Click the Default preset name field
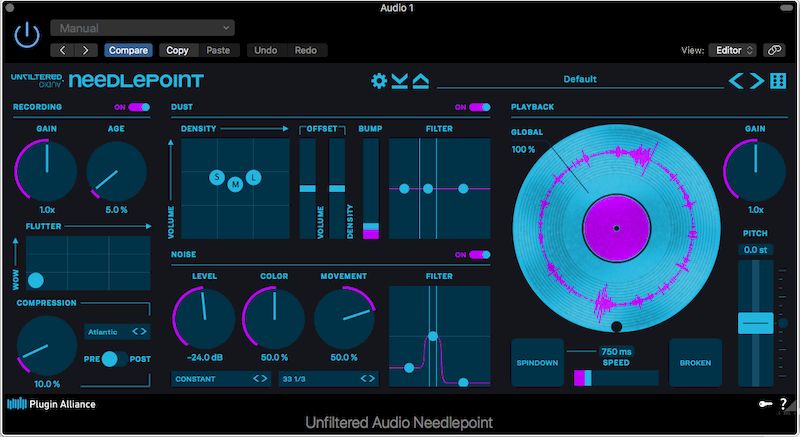800x437 pixels. coord(580,80)
